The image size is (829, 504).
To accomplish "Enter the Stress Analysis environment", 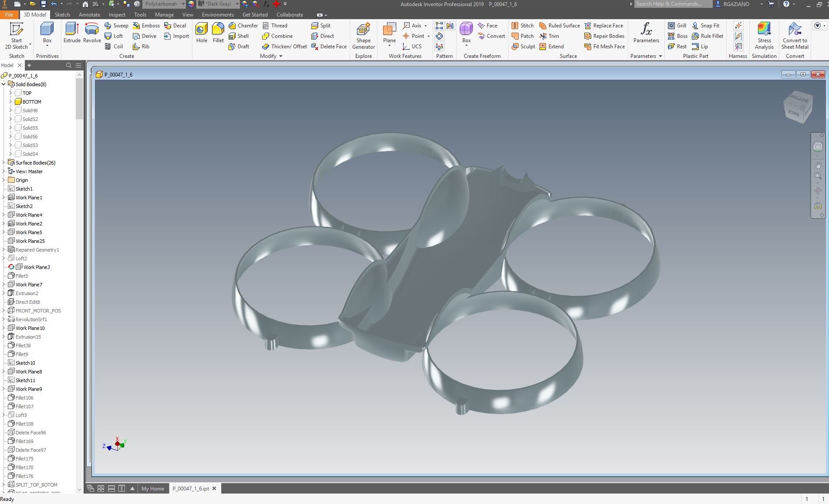I will [764, 36].
